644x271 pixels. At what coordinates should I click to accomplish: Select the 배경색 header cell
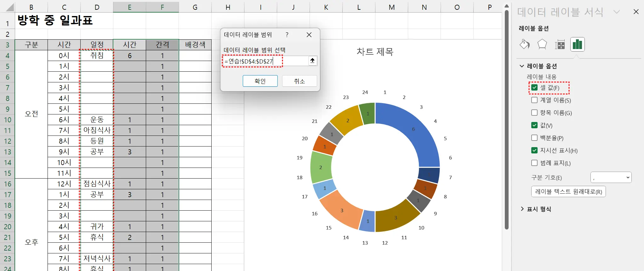(x=195, y=45)
